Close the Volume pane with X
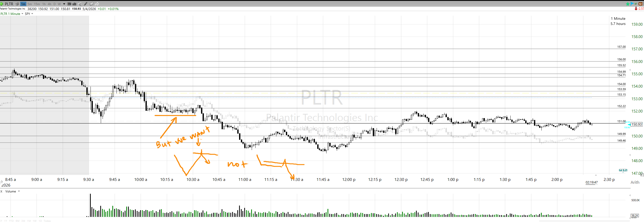The width and height of the screenshot is (644, 222). pyautogui.click(x=2, y=191)
